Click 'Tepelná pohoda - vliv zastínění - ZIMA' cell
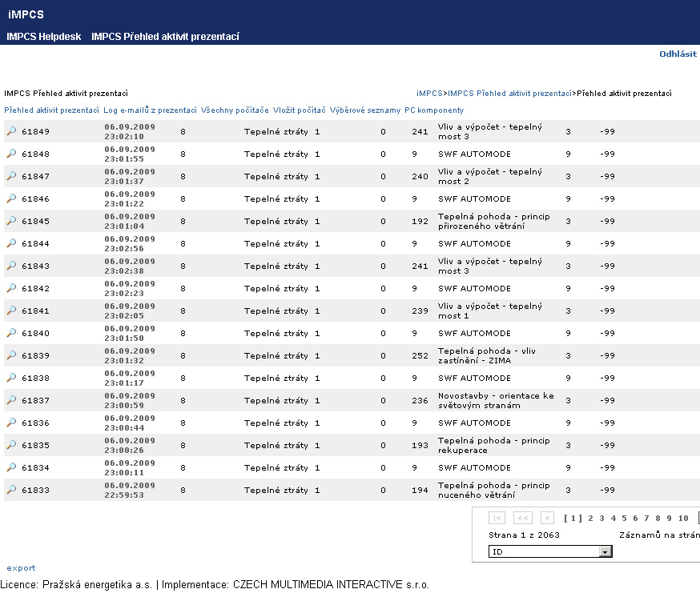 click(487, 355)
